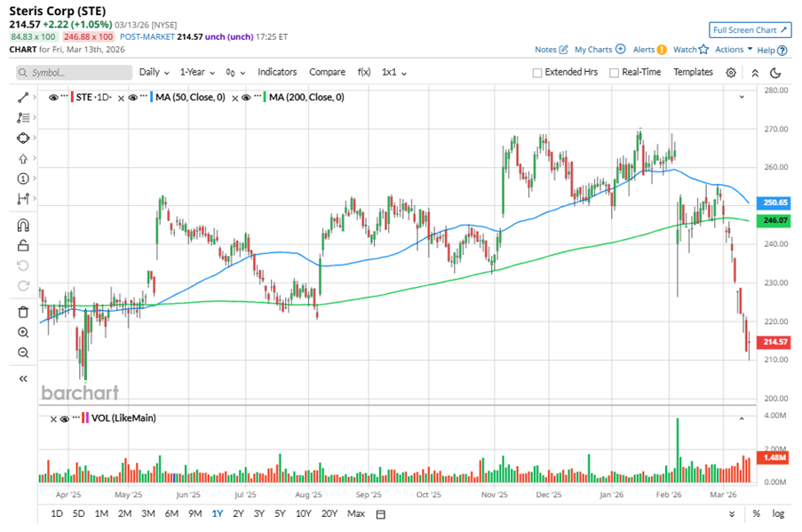Image resolution: width=802 pixels, height=532 pixels.
Task: Collapse the drawing tools sidebar
Action: (23, 378)
